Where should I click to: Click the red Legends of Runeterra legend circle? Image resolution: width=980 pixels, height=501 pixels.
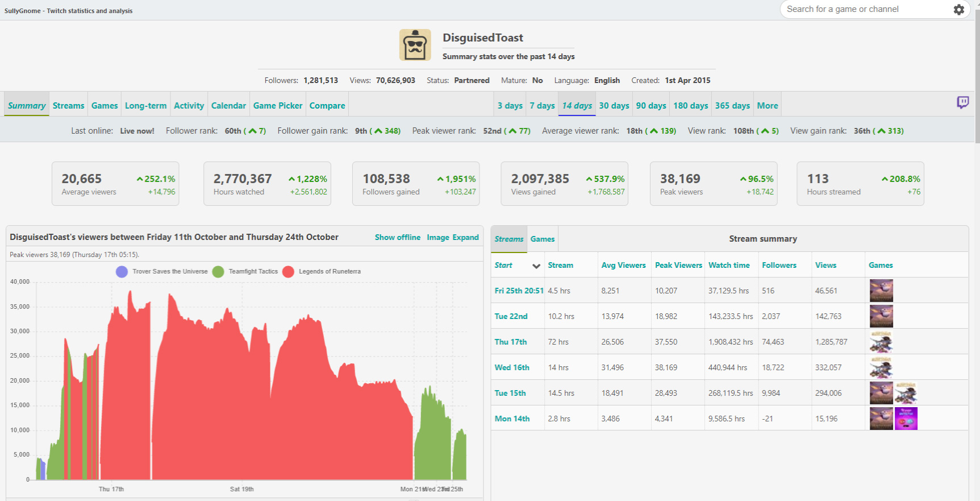pyautogui.click(x=288, y=272)
